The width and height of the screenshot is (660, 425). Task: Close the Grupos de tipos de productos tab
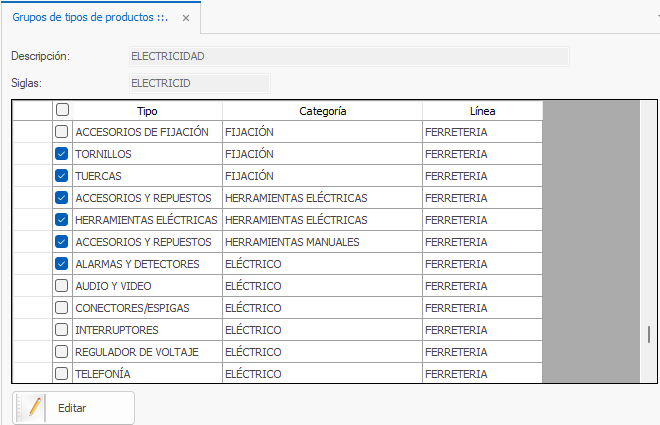[186, 18]
